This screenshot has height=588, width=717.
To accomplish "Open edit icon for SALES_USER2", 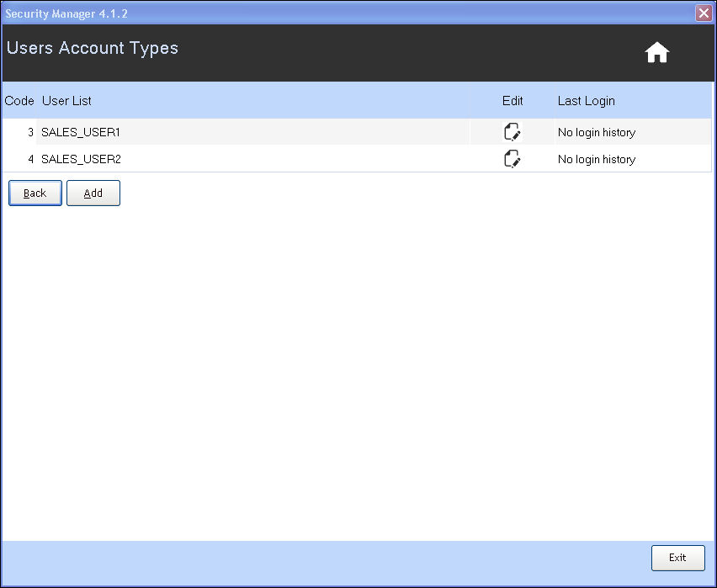I will tap(513, 159).
